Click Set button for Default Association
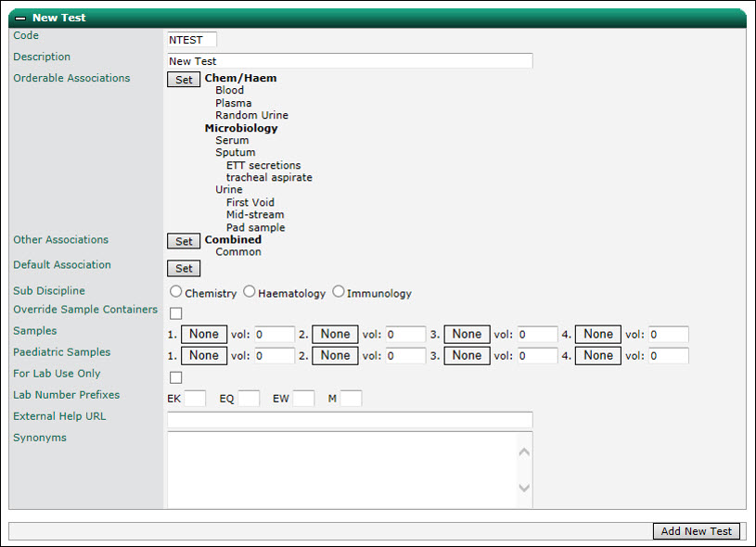 point(184,269)
